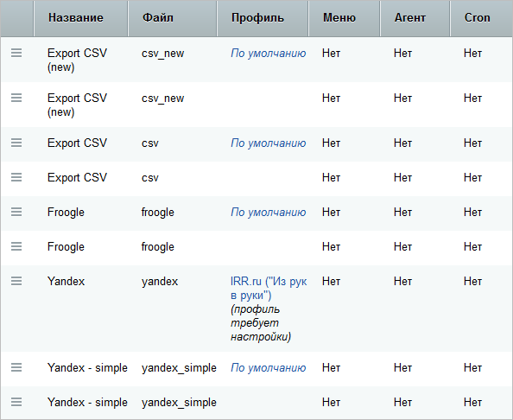Click the Cron column header
The height and width of the screenshot is (420, 513).
click(477, 17)
